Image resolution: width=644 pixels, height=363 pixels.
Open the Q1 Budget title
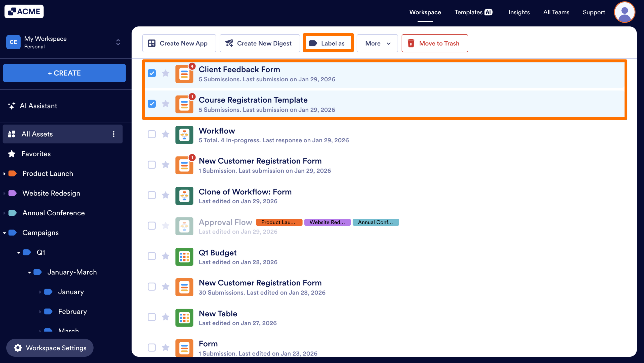point(218,253)
